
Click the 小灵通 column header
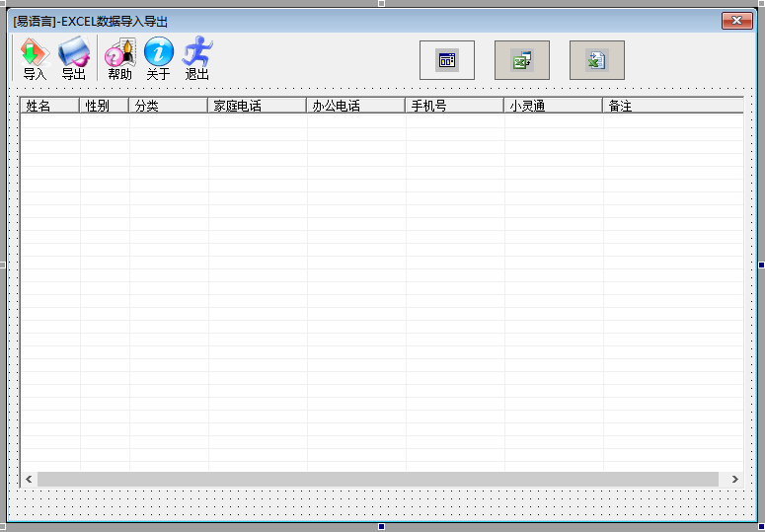553,106
